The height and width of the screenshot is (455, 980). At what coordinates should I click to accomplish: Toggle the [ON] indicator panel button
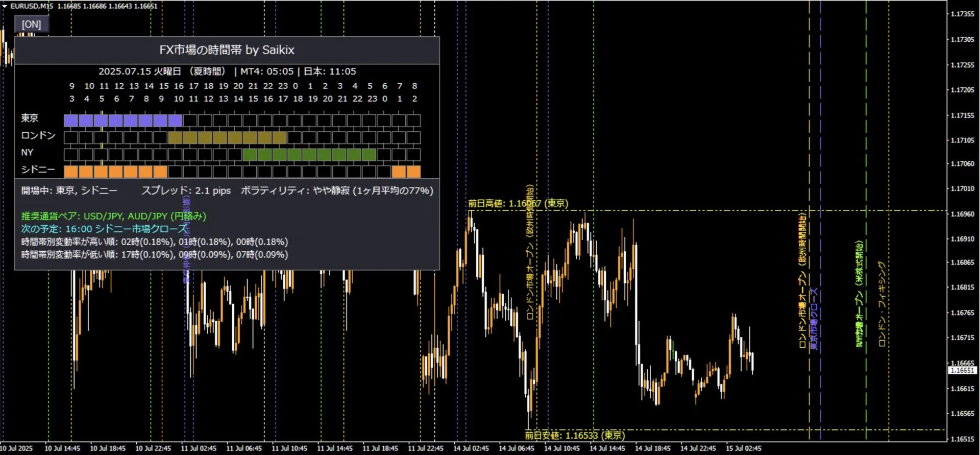click(x=31, y=24)
